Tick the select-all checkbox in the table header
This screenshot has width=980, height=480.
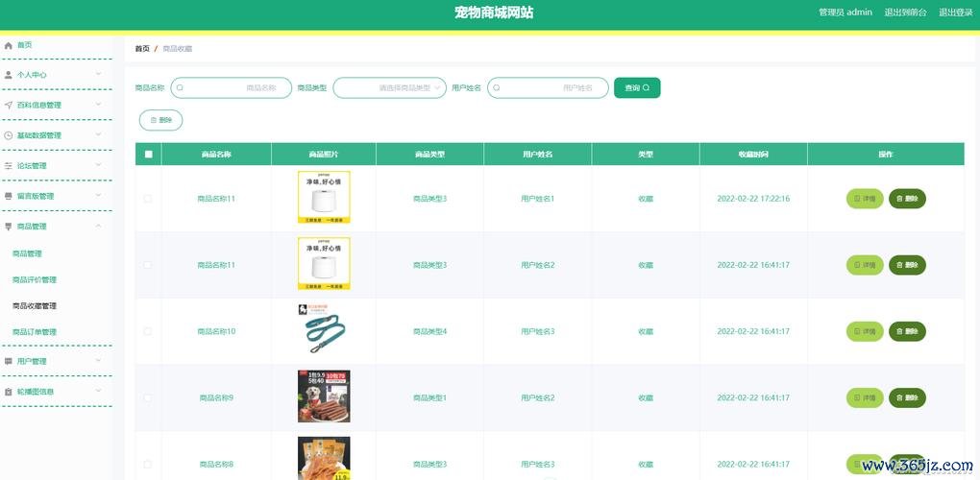point(148,155)
